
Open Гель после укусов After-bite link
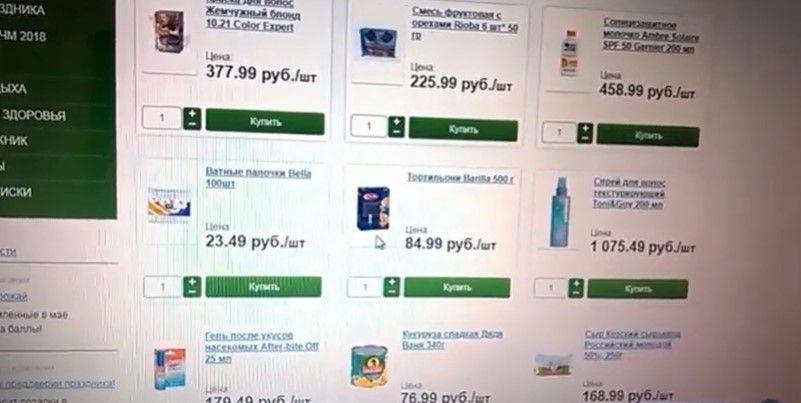262,347
